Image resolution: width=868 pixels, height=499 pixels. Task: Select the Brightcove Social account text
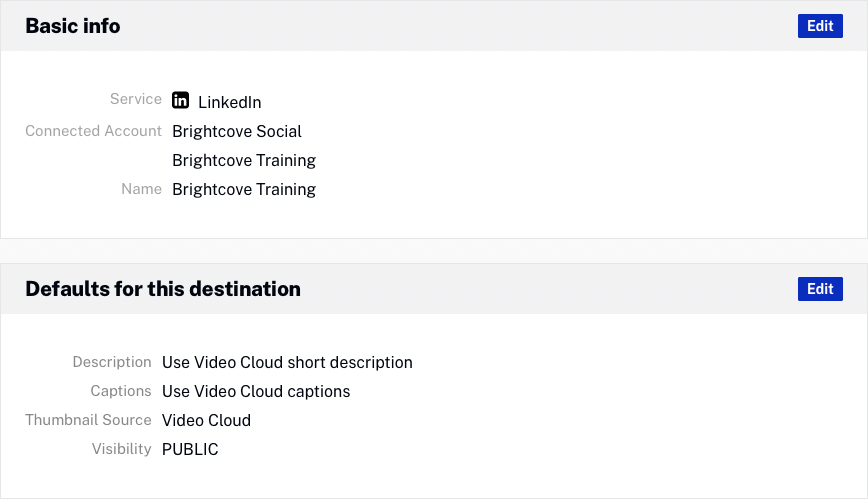pyautogui.click(x=237, y=131)
